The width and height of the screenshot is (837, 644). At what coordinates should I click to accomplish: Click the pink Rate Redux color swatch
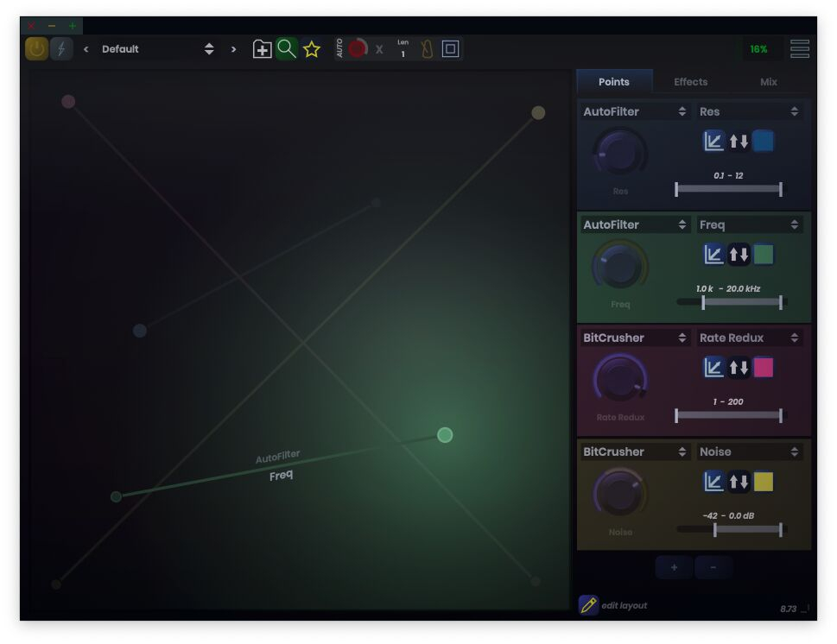point(763,368)
